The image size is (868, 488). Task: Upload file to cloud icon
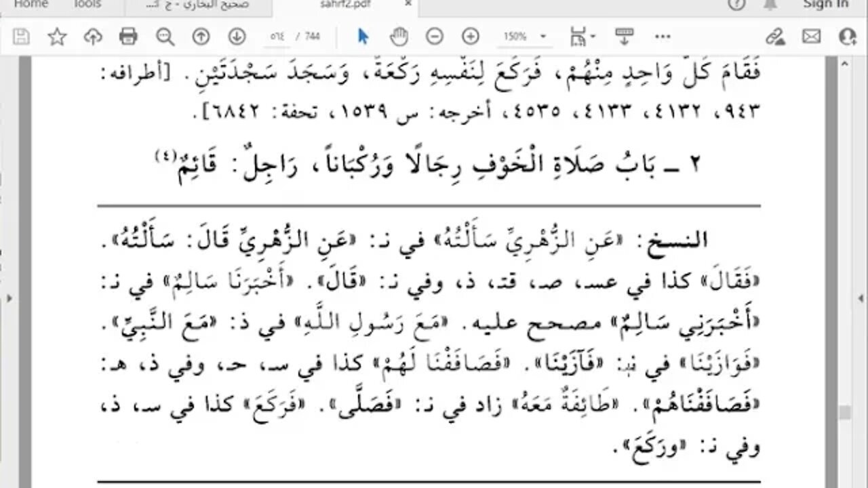pos(93,36)
